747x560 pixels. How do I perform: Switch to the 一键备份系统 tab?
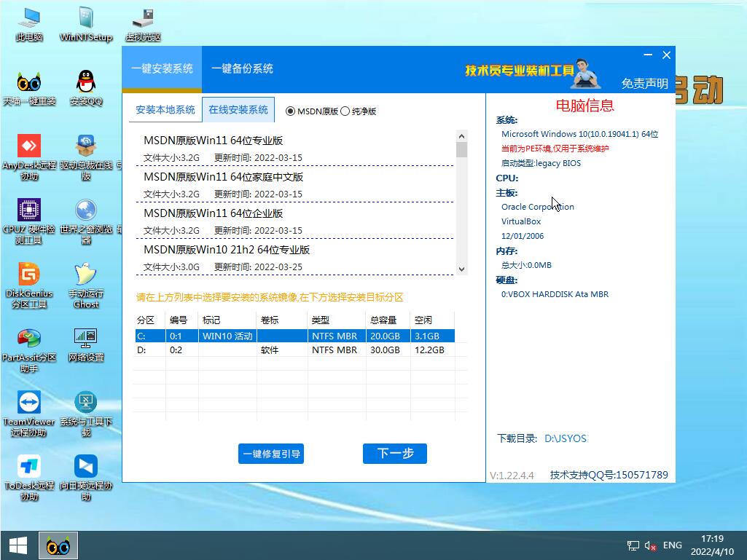coord(242,69)
